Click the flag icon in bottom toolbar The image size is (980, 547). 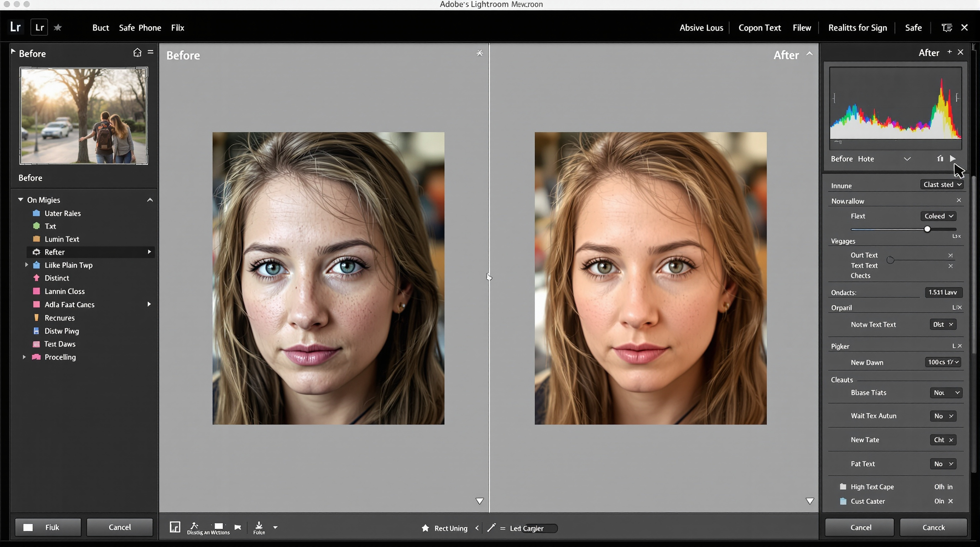238,527
